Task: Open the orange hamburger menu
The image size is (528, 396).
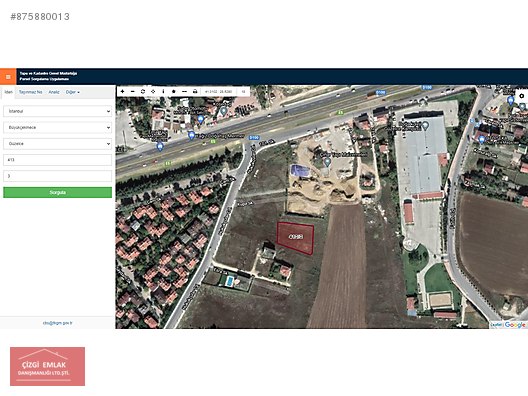Action: pos(8,77)
